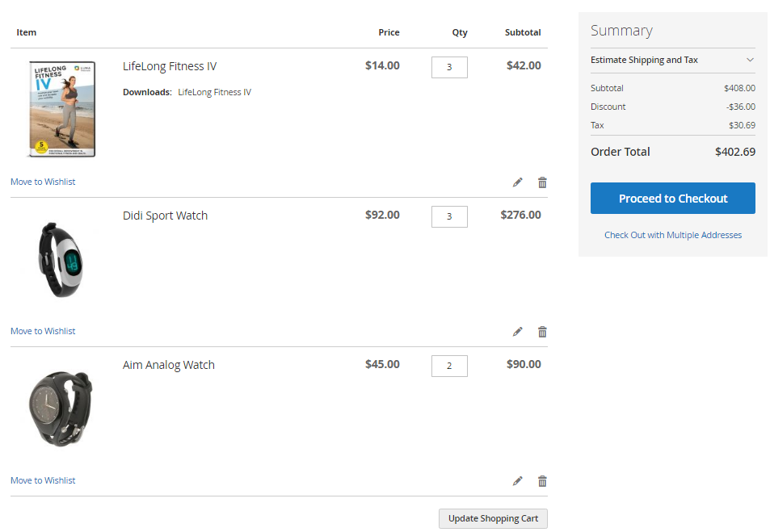Expand the Estimate Shipping and Tax section

pos(644,60)
